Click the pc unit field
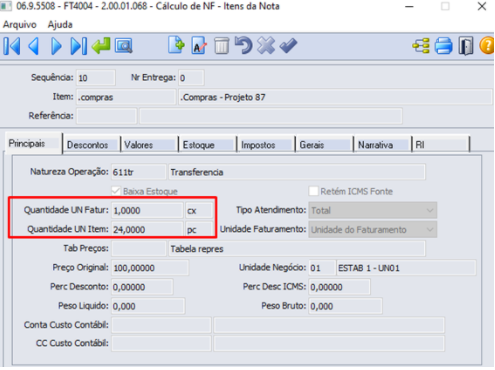 pyautogui.click(x=199, y=230)
